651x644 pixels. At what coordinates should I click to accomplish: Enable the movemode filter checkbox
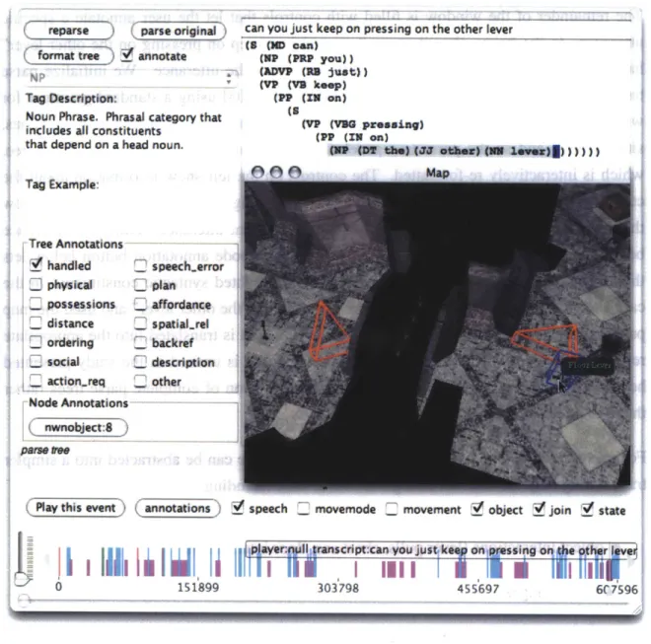coord(304,509)
